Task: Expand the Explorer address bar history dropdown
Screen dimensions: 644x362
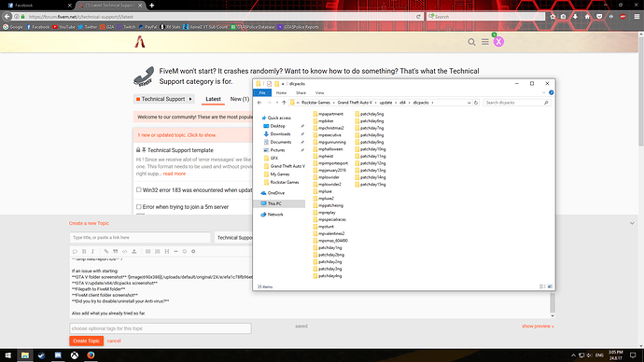Action: click(x=469, y=103)
